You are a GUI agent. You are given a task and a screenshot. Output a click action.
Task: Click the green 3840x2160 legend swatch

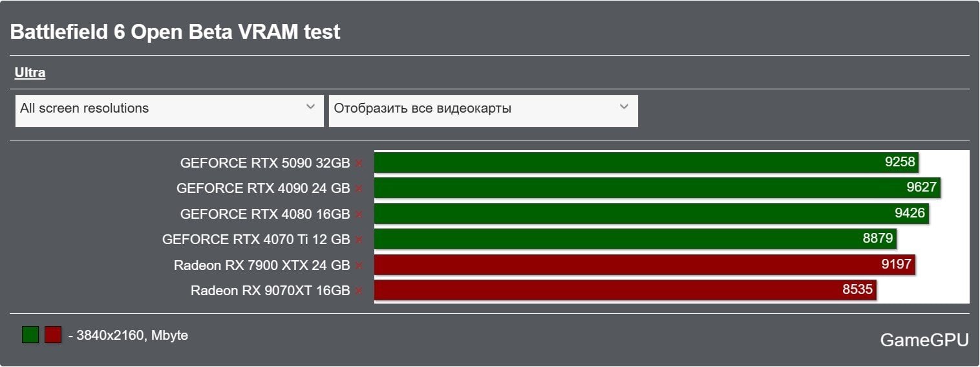[30, 335]
